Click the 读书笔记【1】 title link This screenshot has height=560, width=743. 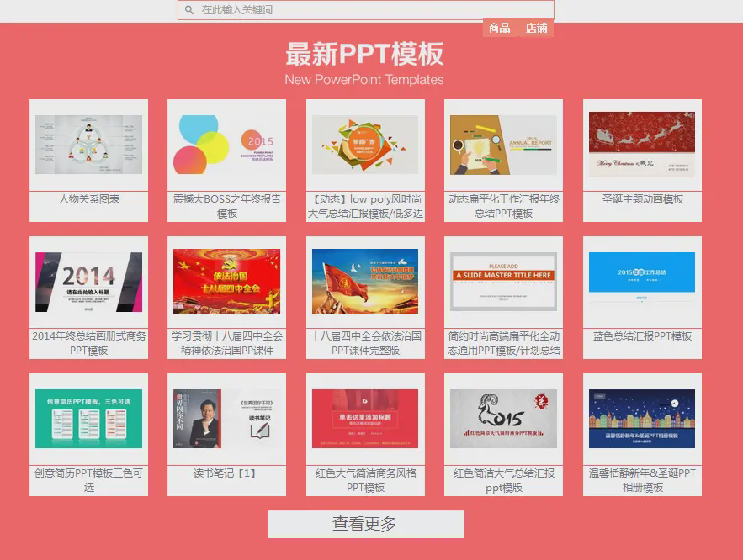pyautogui.click(x=226, y=473)
